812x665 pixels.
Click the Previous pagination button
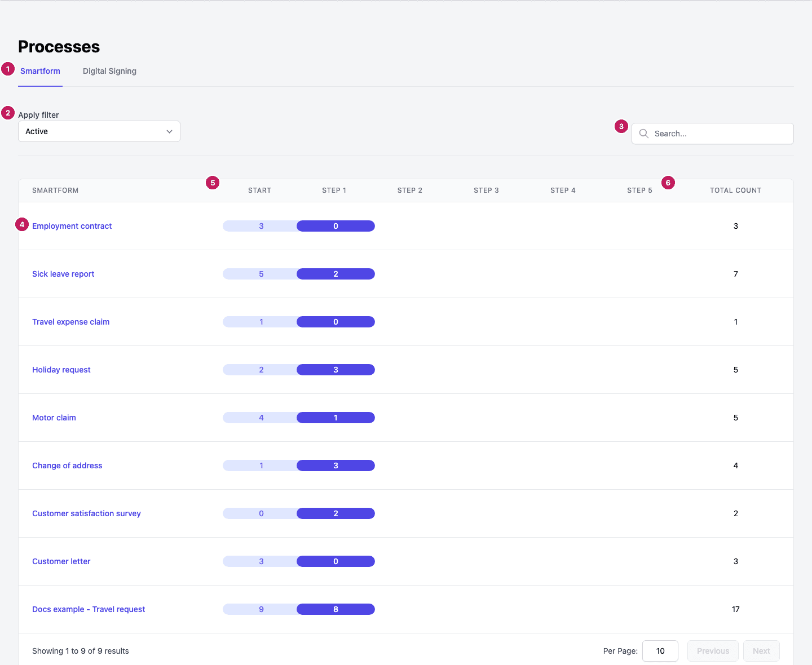(713, 651)
